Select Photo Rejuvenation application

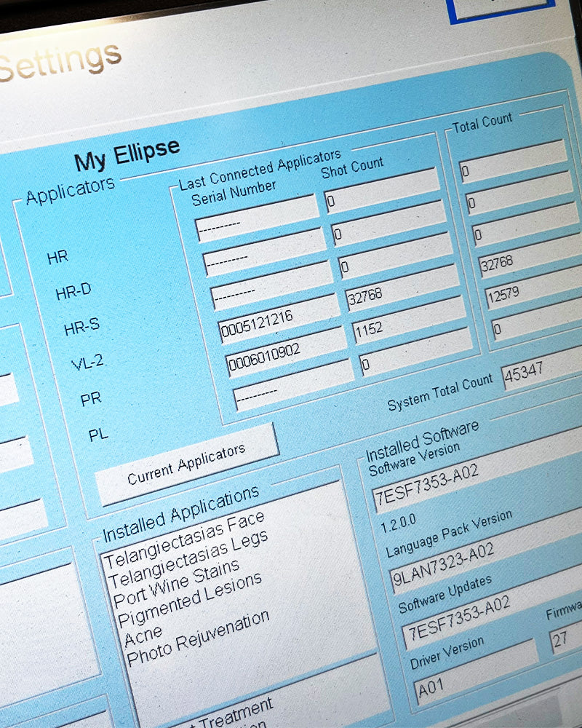(198, 638)
